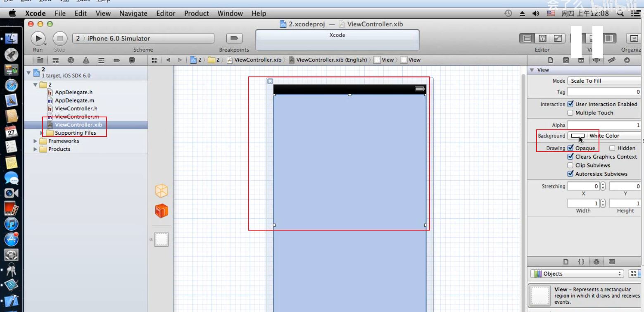Image resolution: width=644 pixels, height=312 pixels.
Task: Show the File Template library
Action: click(566, 262)
